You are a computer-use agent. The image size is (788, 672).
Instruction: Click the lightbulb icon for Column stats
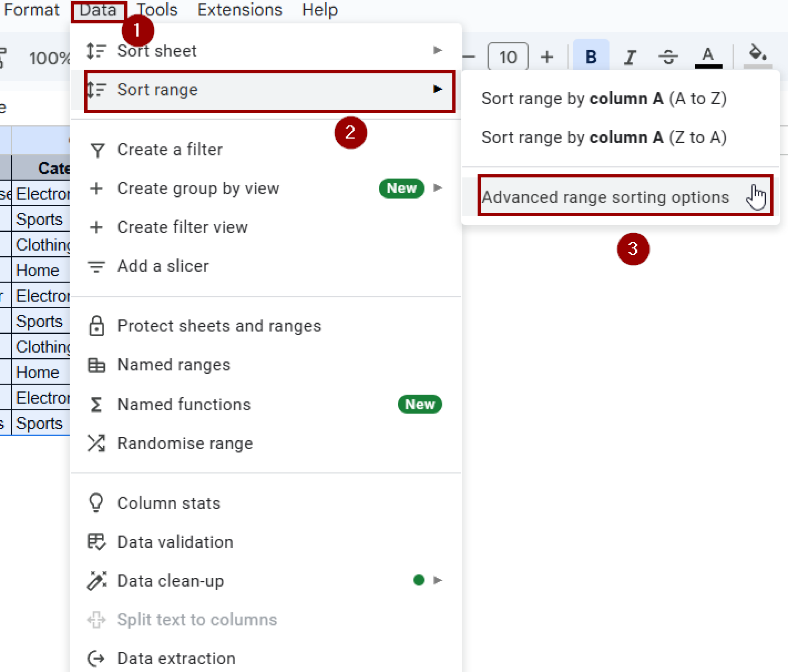coord(96,503)
